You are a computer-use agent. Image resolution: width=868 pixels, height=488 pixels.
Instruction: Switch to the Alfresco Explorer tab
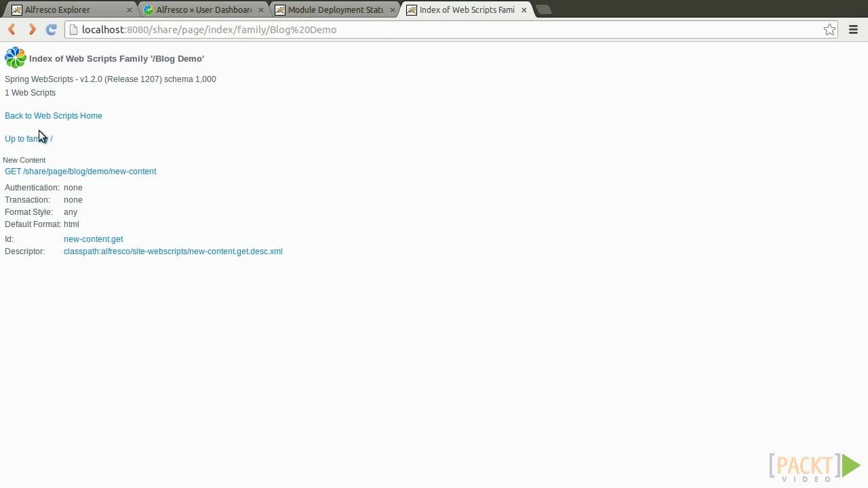[x=71, y=9]
